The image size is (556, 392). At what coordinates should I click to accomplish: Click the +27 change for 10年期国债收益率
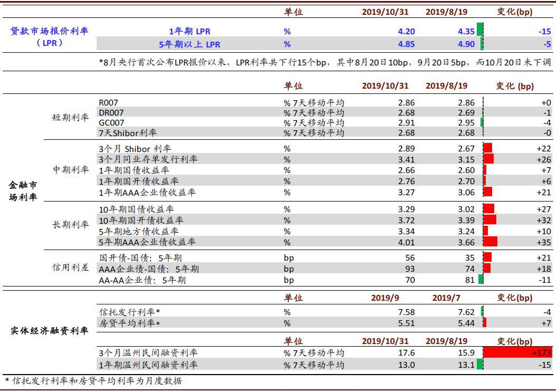pyautogui.click(x=544, y=209)
